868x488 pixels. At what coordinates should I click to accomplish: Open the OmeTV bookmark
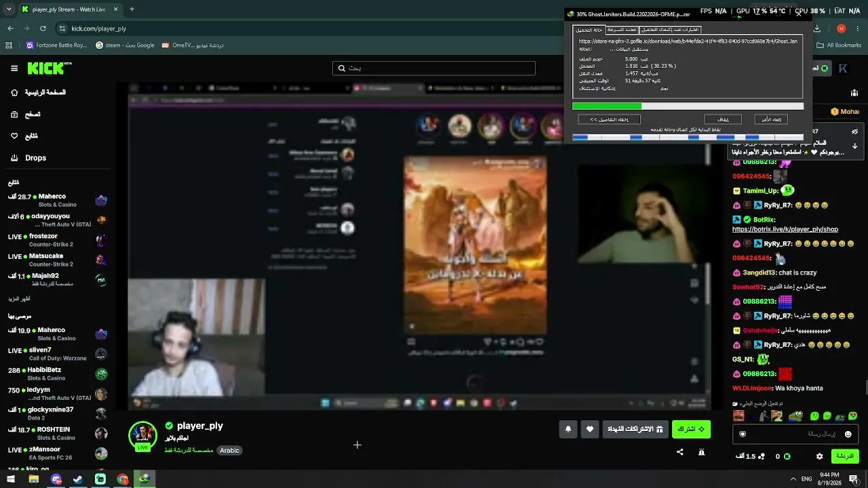point(193,45)
